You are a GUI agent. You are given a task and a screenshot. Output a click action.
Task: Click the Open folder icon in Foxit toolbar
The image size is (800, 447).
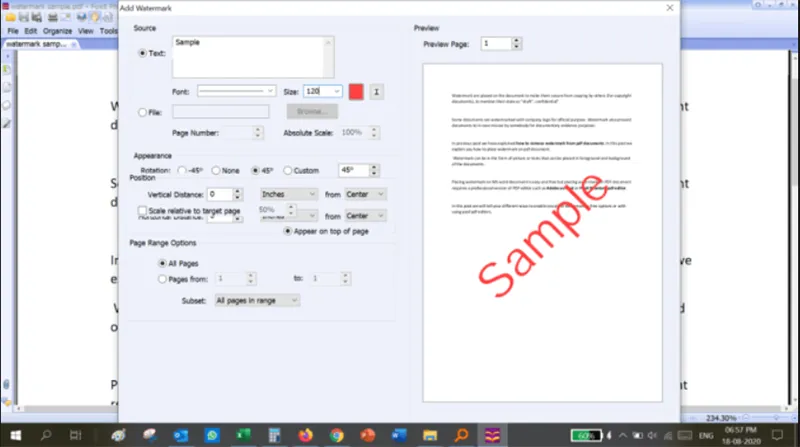pos(10,18)
